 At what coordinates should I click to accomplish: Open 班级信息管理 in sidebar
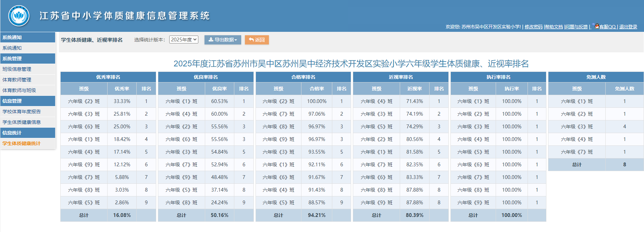tap(17, 69)
